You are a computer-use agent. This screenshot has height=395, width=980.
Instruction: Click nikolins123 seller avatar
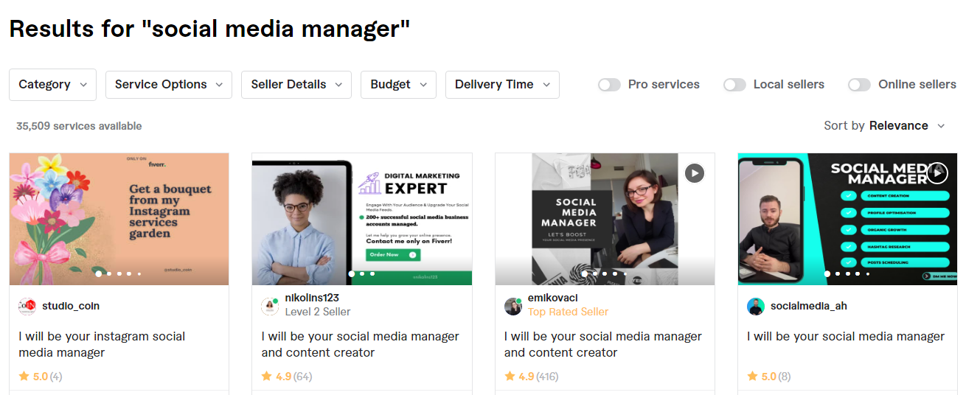coord(270,307)
